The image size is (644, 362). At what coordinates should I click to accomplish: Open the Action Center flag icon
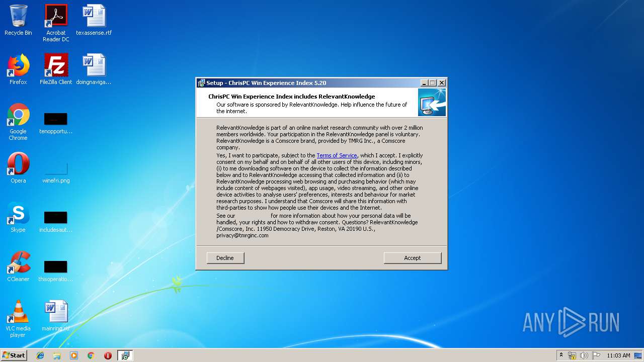click(x=596, y=355)
